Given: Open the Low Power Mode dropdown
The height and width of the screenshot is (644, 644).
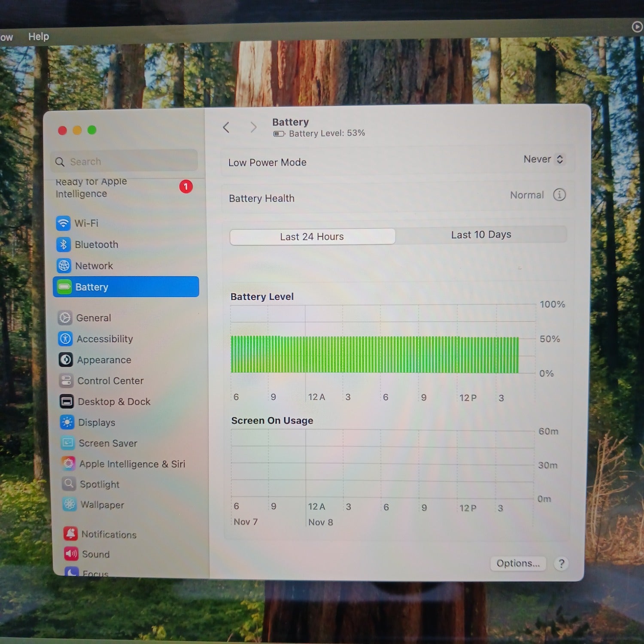Looking at the screenshot, I should [x=543, y=159].
